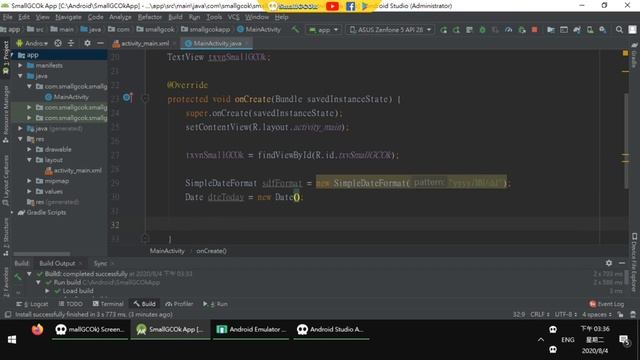Expand the java (generated) folder
640x360 pixels.
coord(20,128)
